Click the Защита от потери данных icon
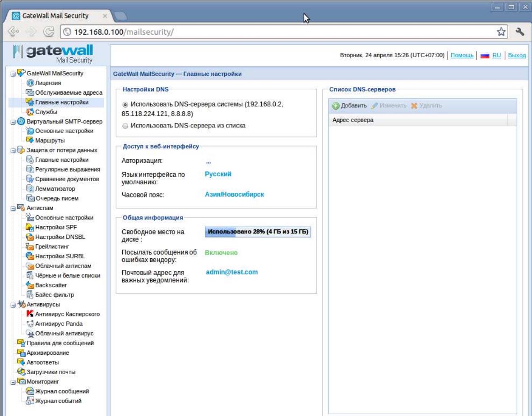The height and width of the screenshot is (416, 532). click(21, 150)
